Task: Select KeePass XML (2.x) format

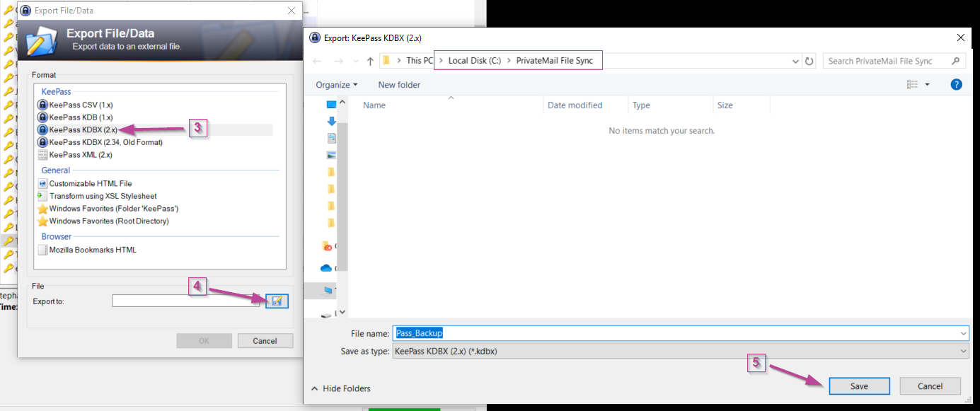Action: tap(81, 155)
